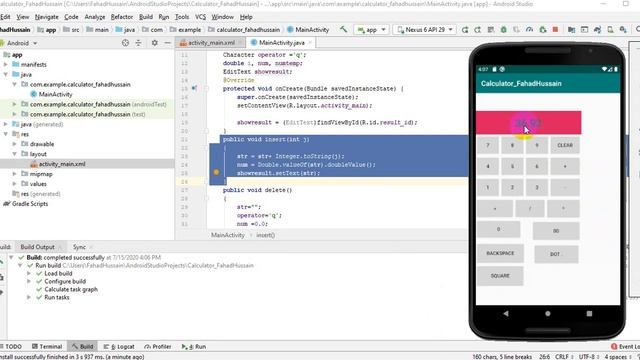
Task: Click the Apply Code Changes icon
Action: point(491,30)
